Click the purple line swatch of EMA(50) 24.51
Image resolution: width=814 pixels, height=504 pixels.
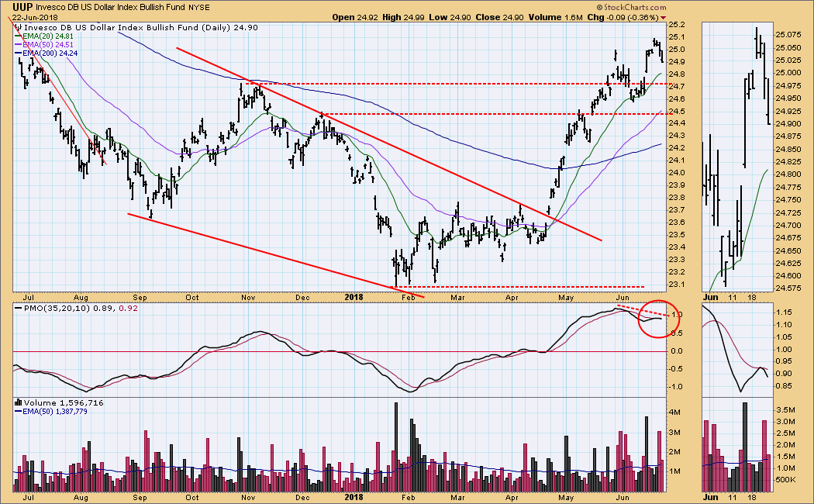click(x=18, y=45)
